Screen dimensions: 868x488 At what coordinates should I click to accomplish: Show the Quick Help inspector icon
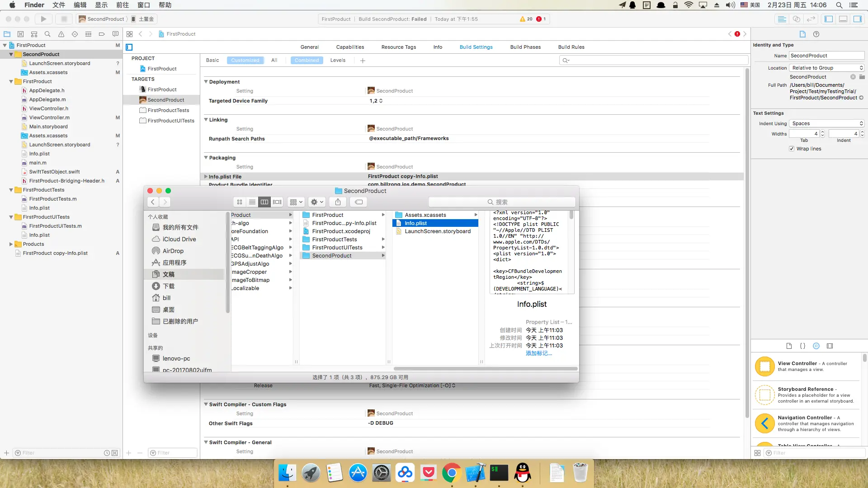click(x=816, y=34)
